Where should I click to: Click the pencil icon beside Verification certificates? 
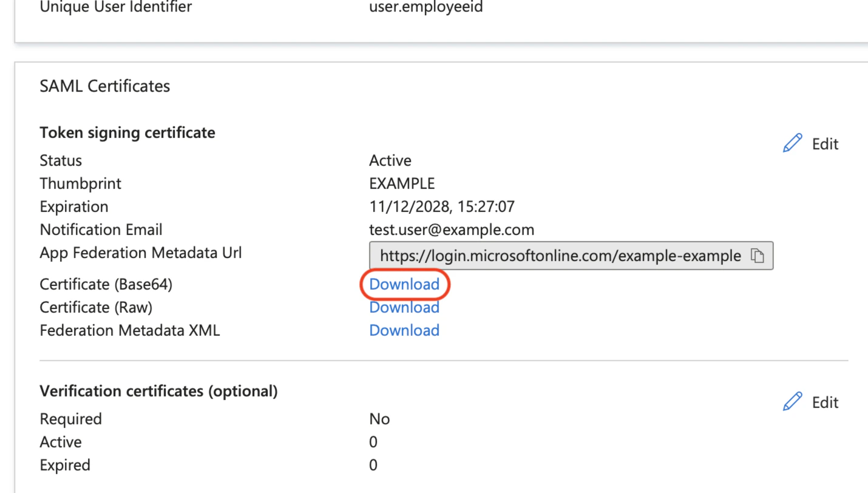pyautogui.click(x=792, y=401)
